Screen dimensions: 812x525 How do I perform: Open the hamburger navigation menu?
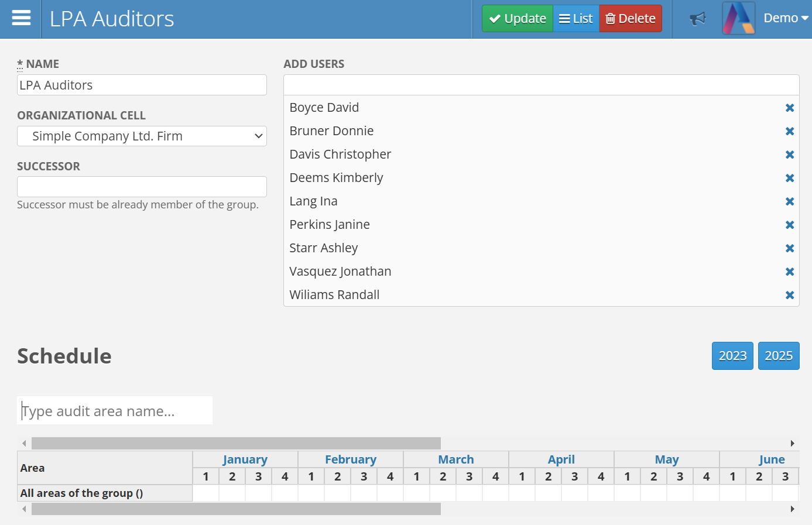pos(21,19)
